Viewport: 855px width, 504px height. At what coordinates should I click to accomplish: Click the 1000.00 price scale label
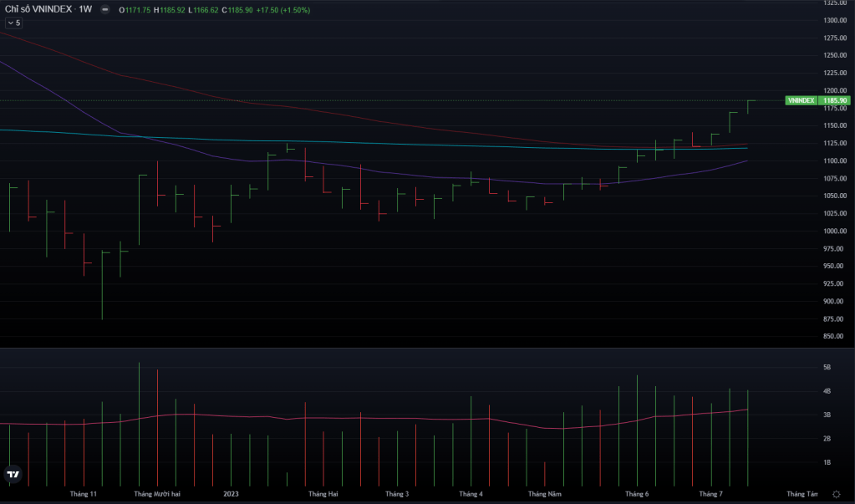tap(835, 231)
